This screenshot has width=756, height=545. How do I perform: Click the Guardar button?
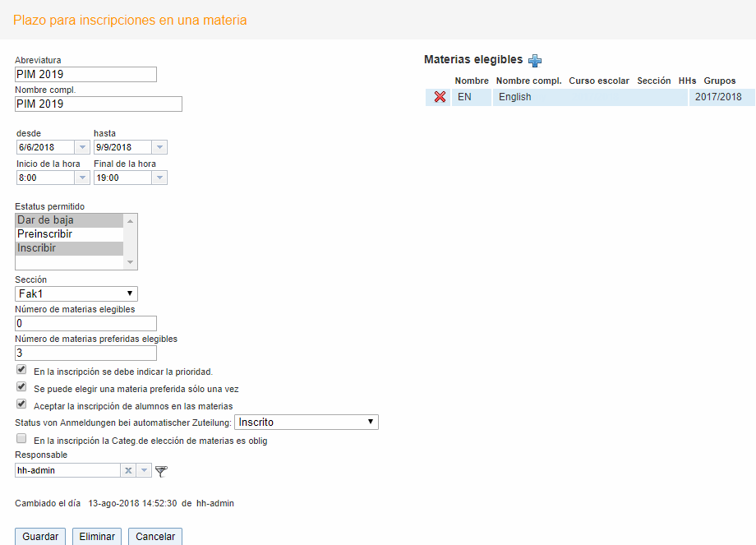click(40, 536)
